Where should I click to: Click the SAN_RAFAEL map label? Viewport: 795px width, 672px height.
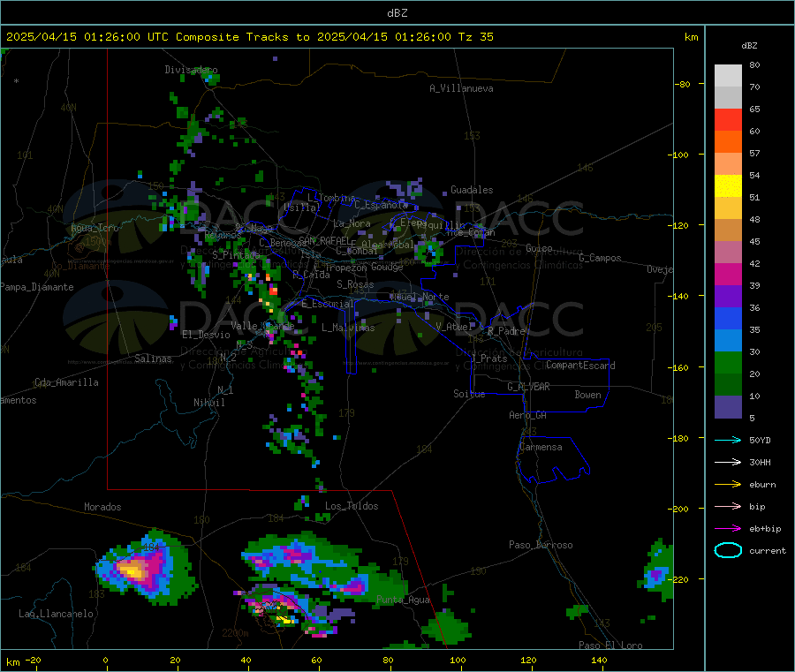324,240
